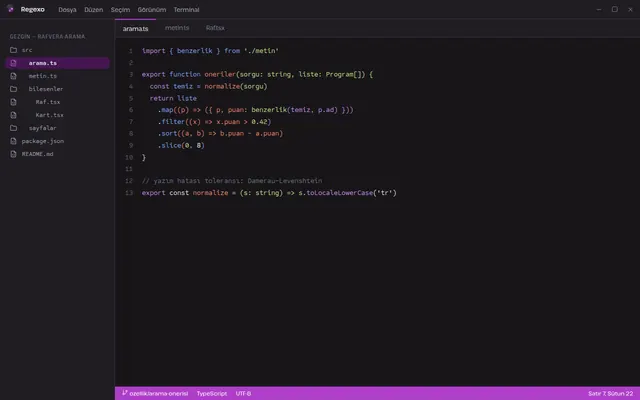This screenshot has width=640, height=400.
Task: Collapse the src folder in explorer
Action: tap(13, 50)
